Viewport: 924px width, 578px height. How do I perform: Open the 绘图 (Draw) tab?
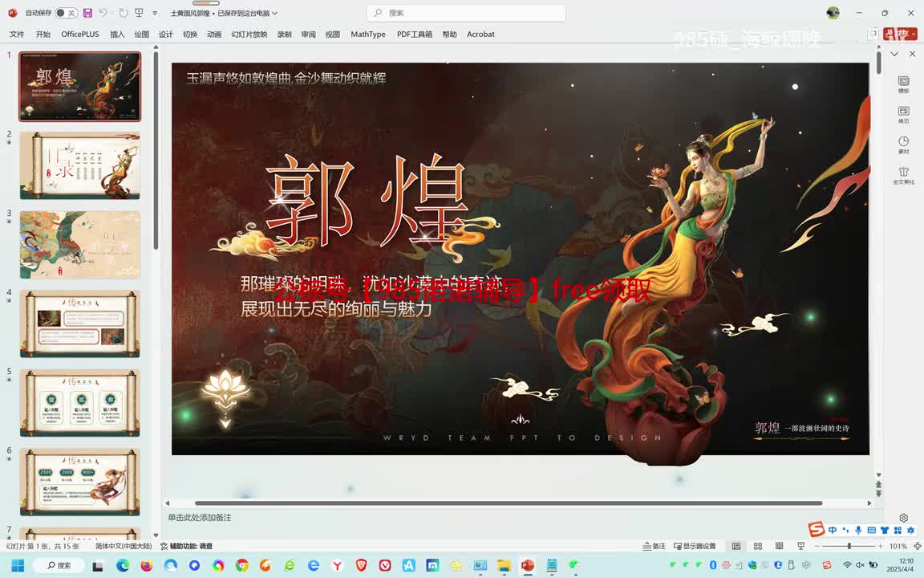point(141,35)
